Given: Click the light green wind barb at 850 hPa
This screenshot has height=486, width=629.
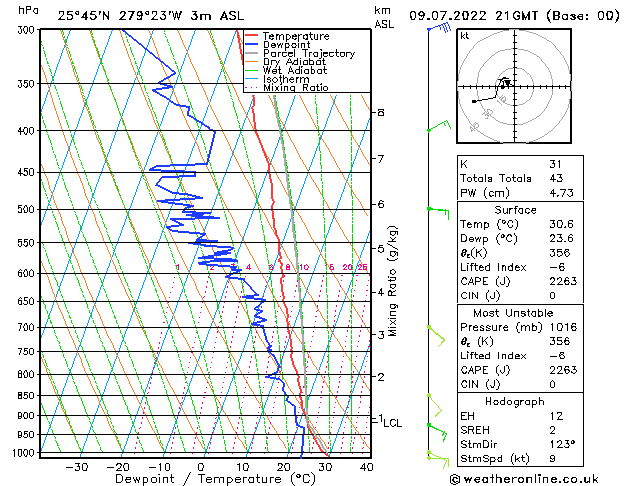Looking at the screenshot, I should point(435,405).
